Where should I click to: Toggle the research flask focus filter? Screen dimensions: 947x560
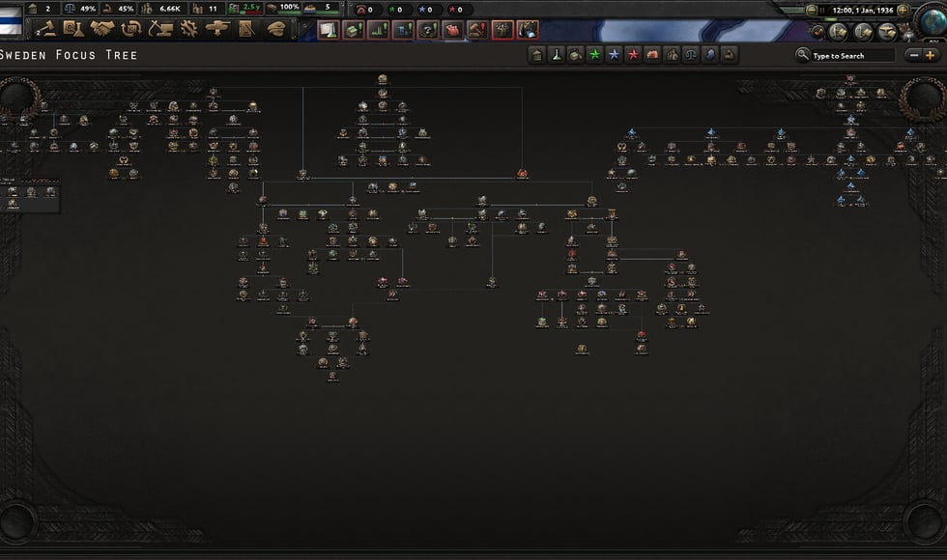coord(557,55)
